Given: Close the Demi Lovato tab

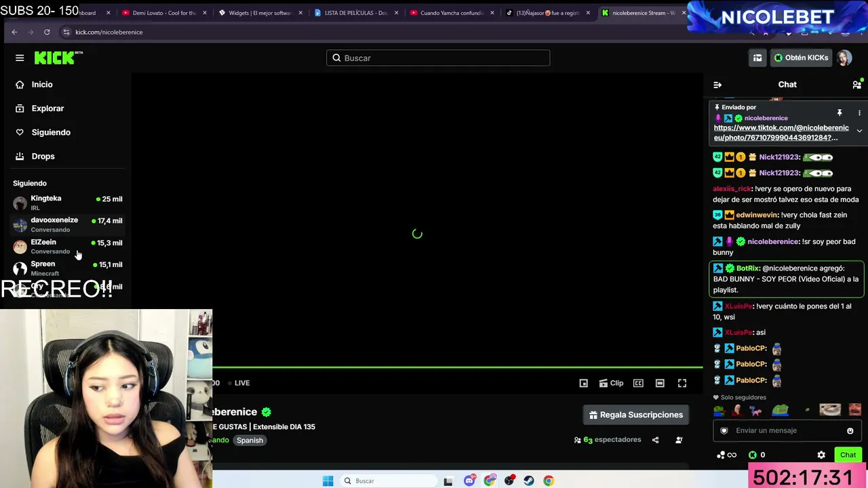Looking at the screenshot, I should [204, 13].
